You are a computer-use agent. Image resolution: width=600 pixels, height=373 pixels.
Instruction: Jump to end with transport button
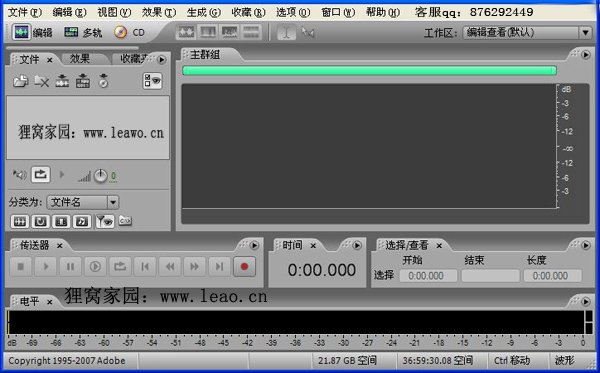pyautogui.click(x=220, y=266)
